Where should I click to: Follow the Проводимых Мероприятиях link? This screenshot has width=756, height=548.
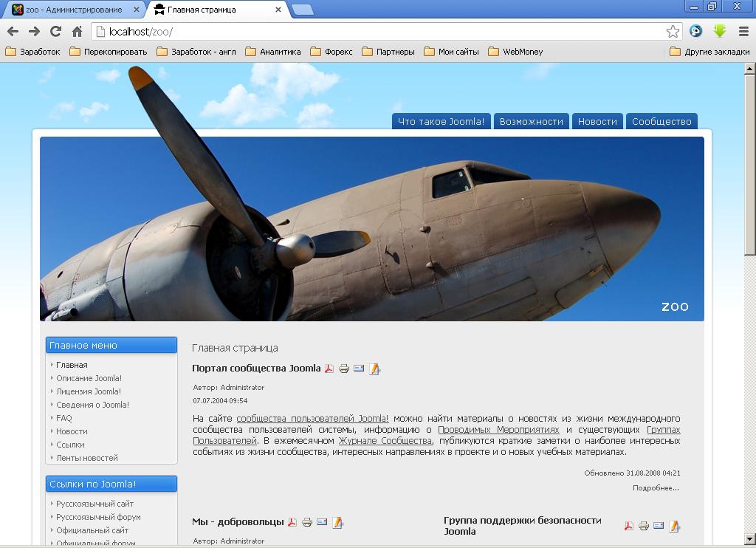(498, 430)
